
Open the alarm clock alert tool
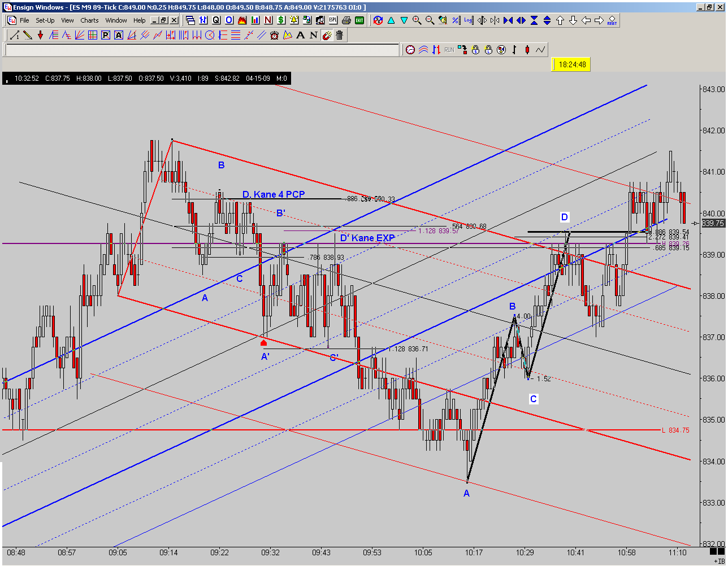(274, 35)
